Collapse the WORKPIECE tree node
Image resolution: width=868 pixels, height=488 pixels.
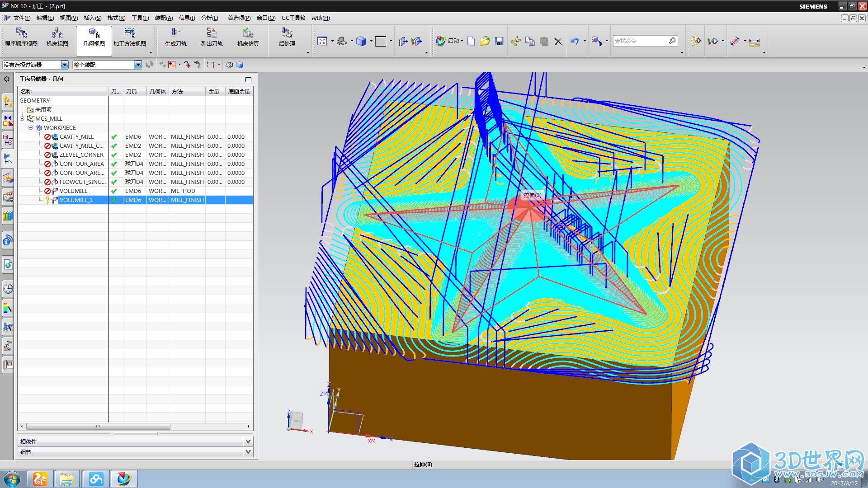(31, 127)
